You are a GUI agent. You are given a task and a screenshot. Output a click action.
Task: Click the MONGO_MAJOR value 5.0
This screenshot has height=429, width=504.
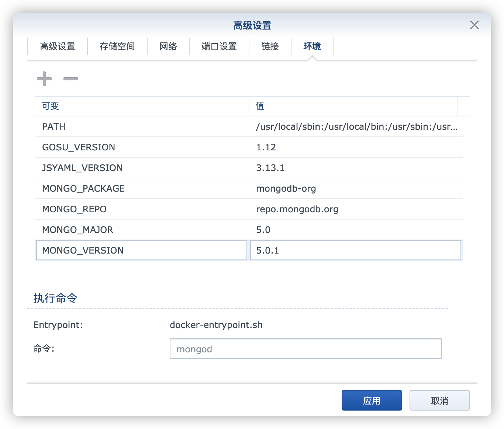pyautogui.click(x=263, y=230)
